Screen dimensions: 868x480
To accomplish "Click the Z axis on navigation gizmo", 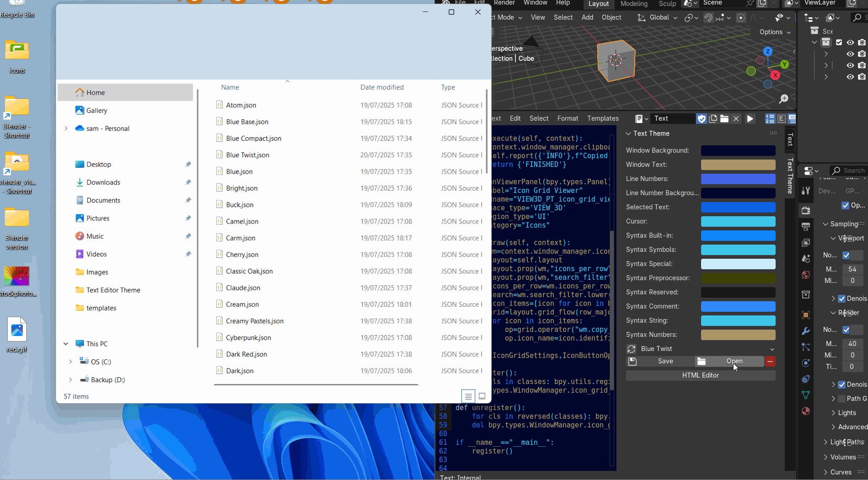I will coord(768,52).
